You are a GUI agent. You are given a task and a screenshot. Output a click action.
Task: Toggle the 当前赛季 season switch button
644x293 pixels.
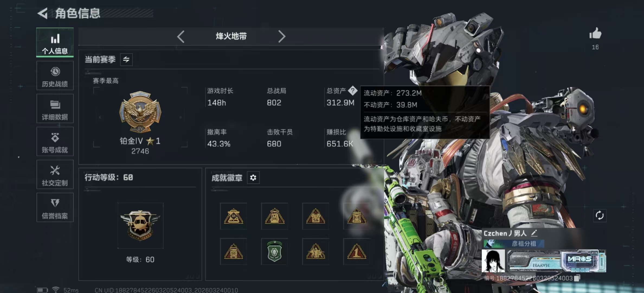(126, 59)
